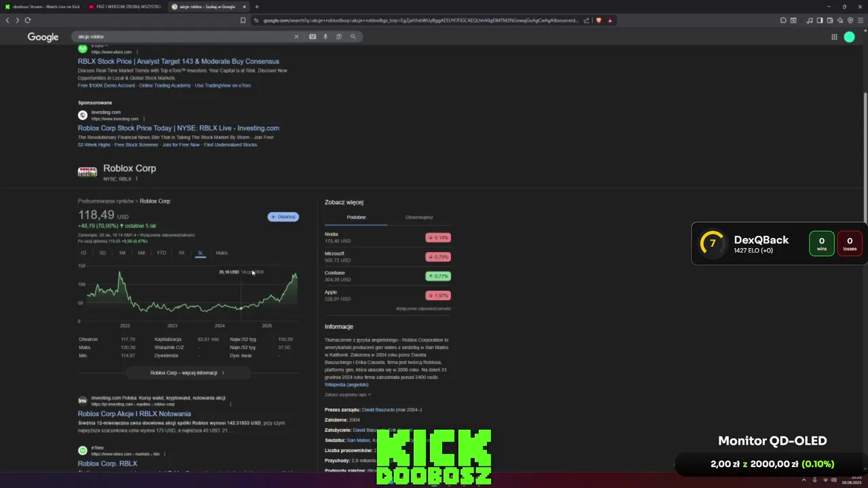Go back to the previous page
The width and height of the screenshot is (868, 488).
pos(7,20)
